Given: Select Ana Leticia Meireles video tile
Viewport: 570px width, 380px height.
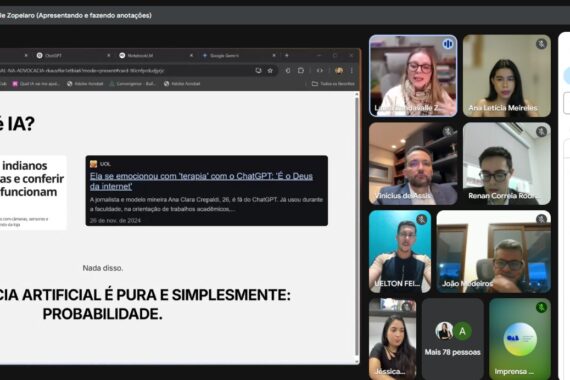Looking at the screenshot, I should [x=507, y=76].
